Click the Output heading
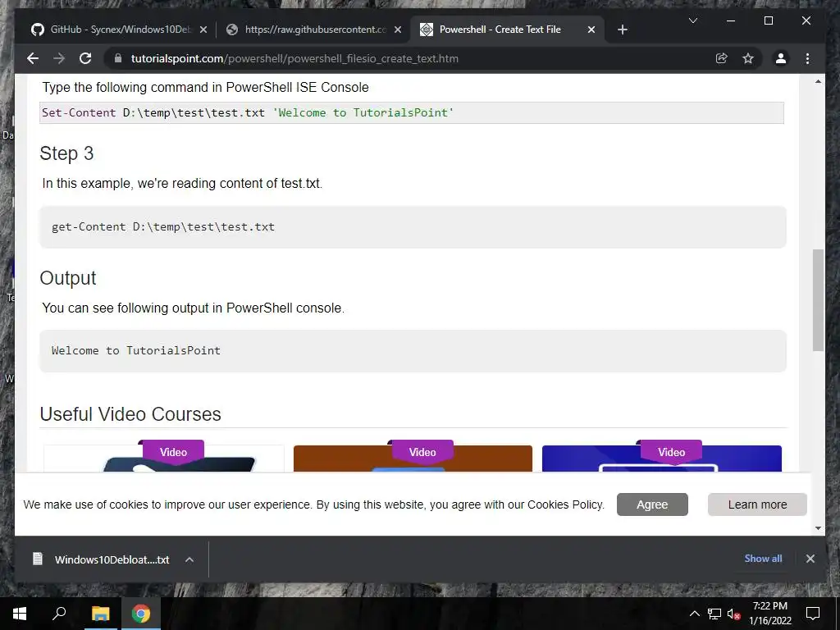 (x=68, y=278)
